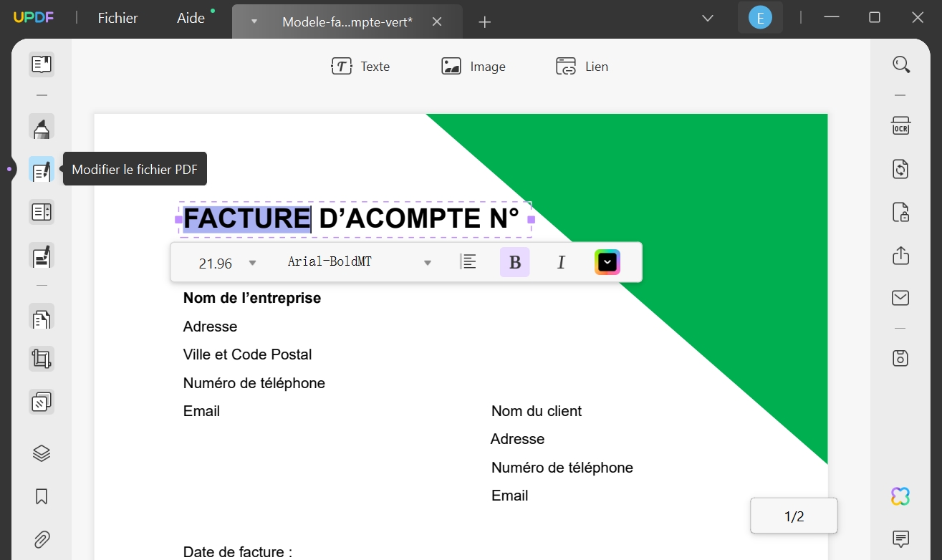Open the tabs overview chevron near the title bar
This screenshot has width=942, height=560.
(x=707, y=17)
